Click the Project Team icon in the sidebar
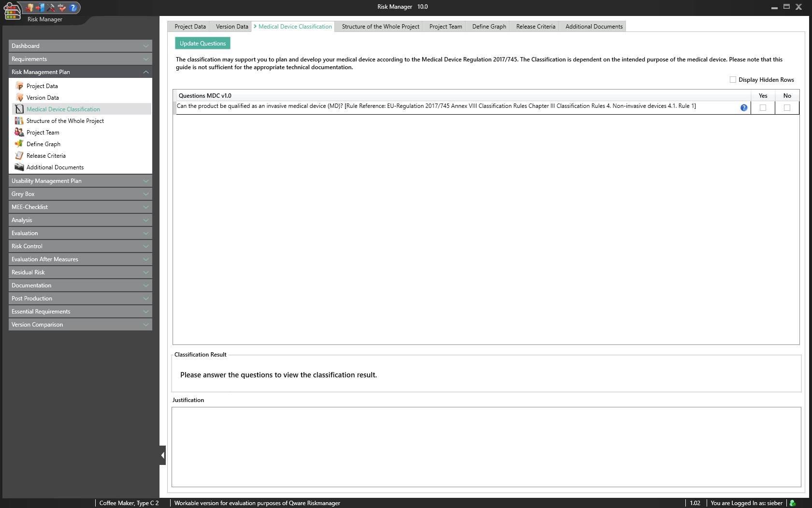The height and width of the screenshot is (508, 812). pyautogui.click(x=20, y=132)
